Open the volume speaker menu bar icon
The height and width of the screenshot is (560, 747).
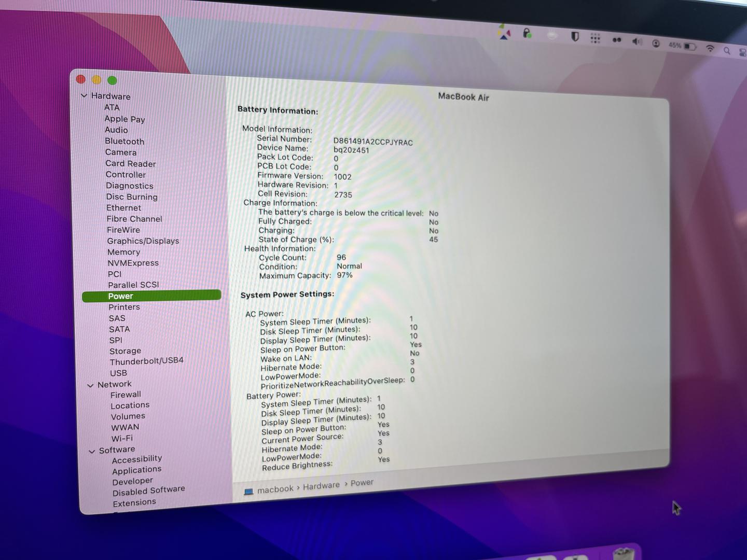coord(637,41)
